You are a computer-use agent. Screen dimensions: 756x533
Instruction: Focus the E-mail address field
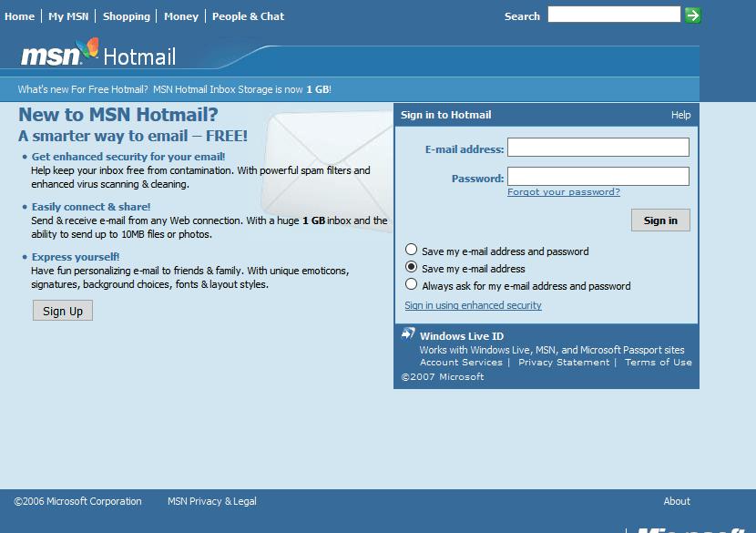(x=598, y=147)
